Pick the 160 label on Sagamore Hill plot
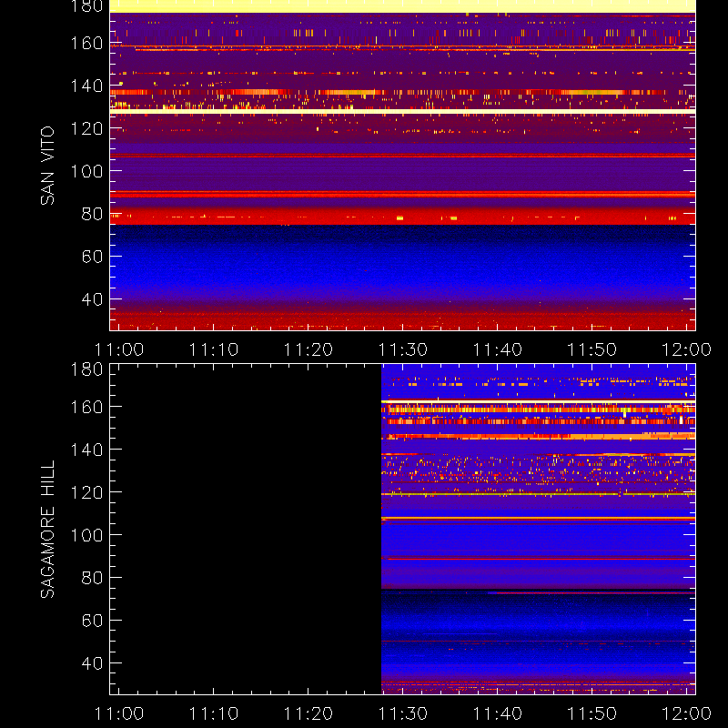Viewport: 728px width, 728px height. pyautogui.click(x=86, y=407)
